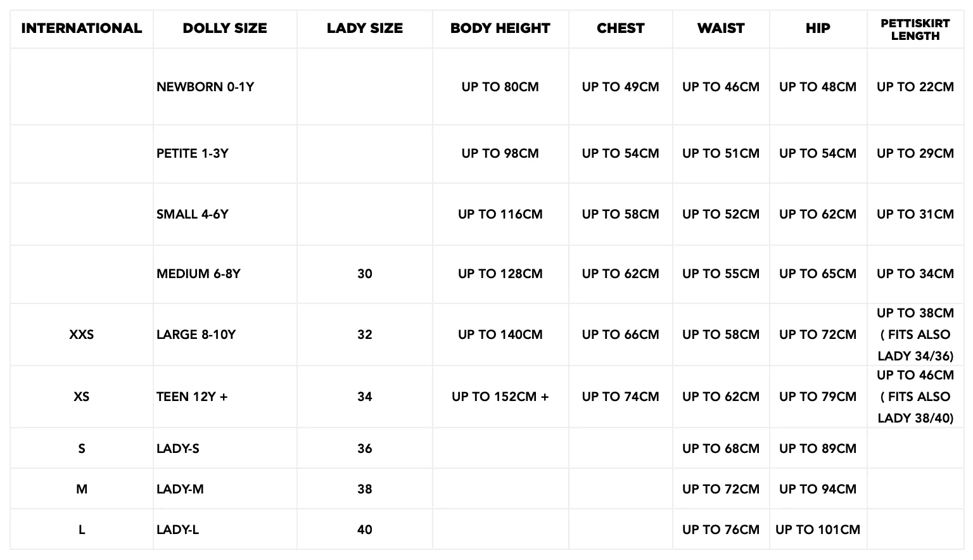Click the BODY HEIGHT column header
The height and width of the screenshot is (560, 973).
tap(500, 29)
